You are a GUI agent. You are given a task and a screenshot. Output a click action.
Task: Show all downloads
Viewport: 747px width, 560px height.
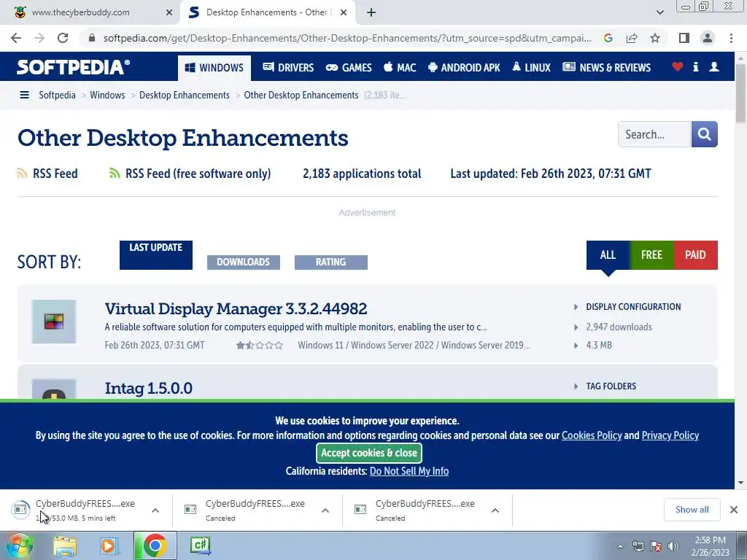tap(692, 510)
